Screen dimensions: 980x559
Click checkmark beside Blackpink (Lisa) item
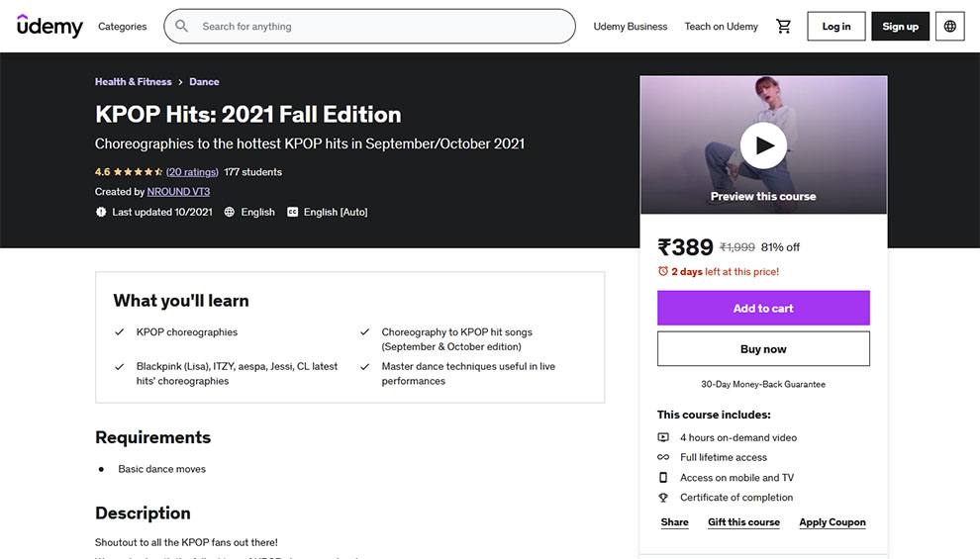[120, 367]
